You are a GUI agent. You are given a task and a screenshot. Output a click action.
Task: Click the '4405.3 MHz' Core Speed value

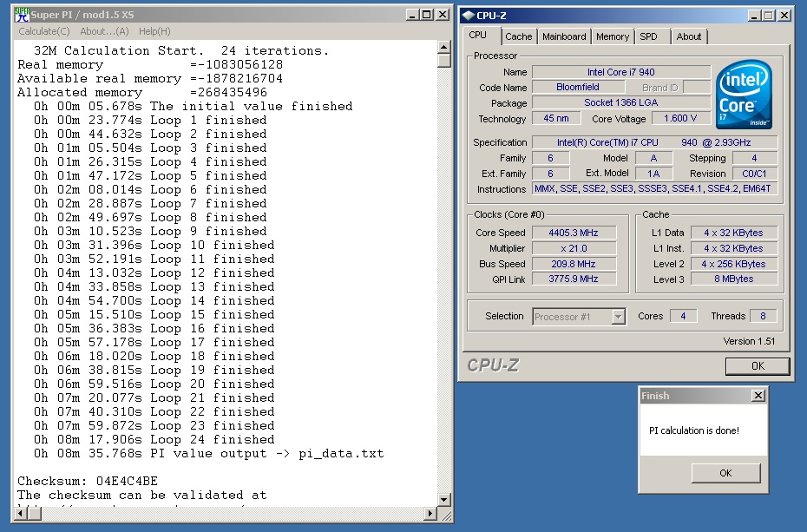click(x=574, y=233)
